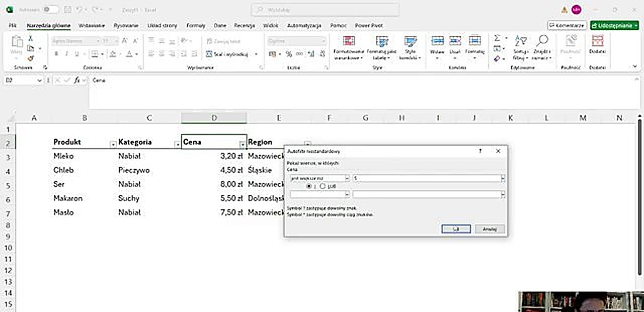Toggle the AutoSave switch in the title bar

pyautogui.click(x=50, y=10)
